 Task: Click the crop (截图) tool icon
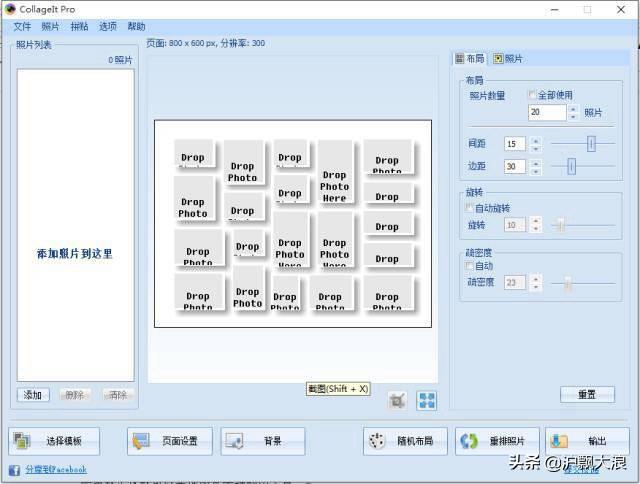pos(397,400)
